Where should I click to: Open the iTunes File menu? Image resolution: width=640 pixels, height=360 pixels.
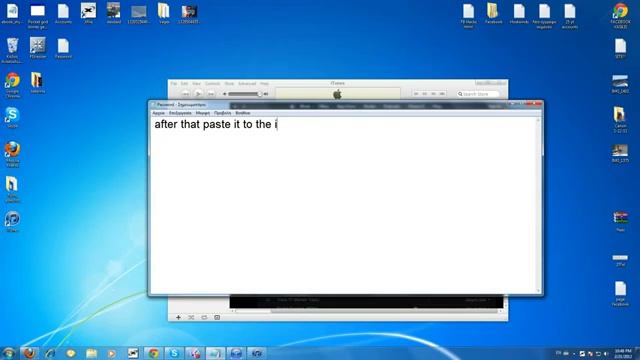point(173,83)
